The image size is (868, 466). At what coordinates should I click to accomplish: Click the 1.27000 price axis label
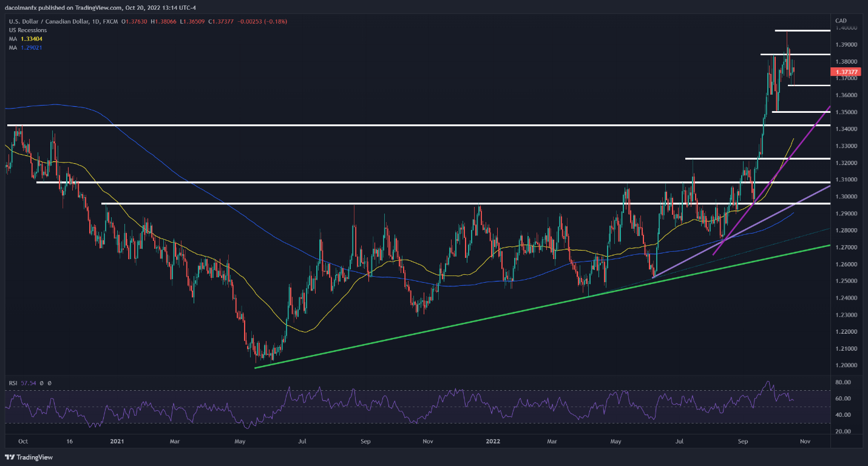[x=846, y=248]
